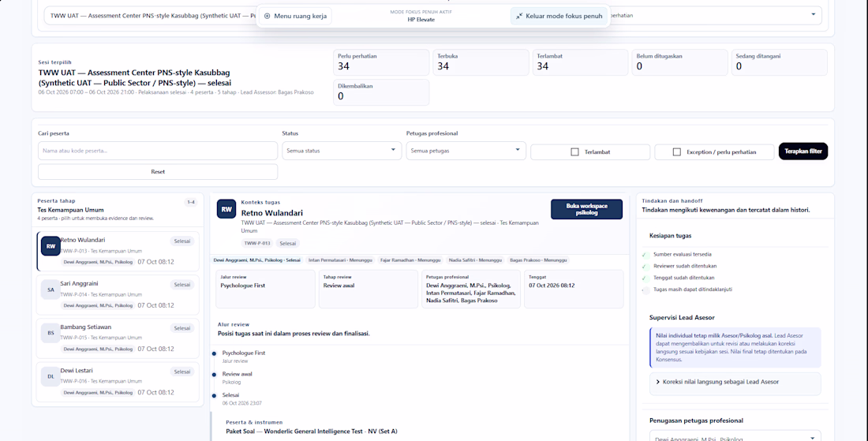
Task: Open the Semua petugas dropdown
Action: click(466, 151)
